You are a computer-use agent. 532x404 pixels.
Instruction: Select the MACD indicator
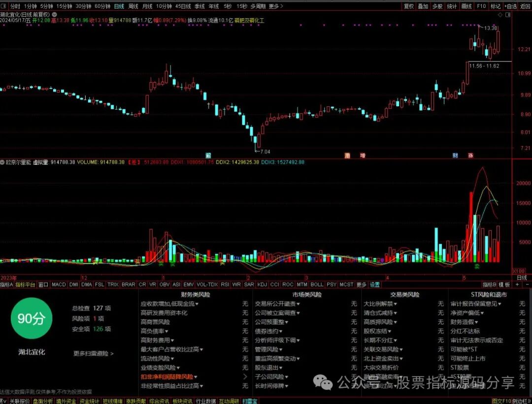pos(59,285)
